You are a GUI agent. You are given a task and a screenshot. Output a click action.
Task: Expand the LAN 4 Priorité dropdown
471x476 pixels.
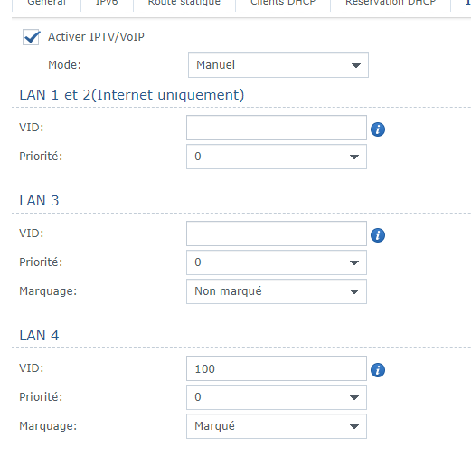[277, 397]
